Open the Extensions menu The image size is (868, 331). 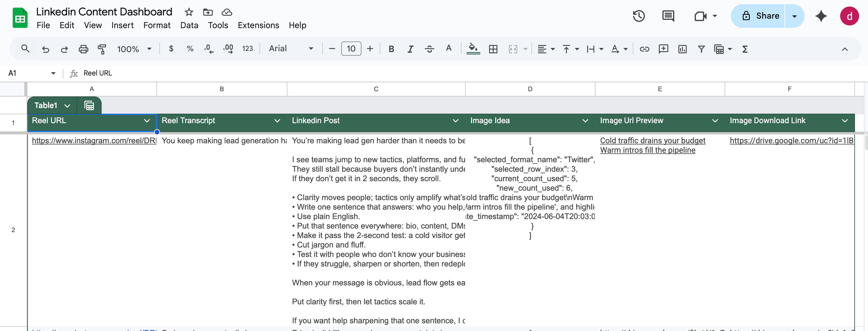pos(258,25)
